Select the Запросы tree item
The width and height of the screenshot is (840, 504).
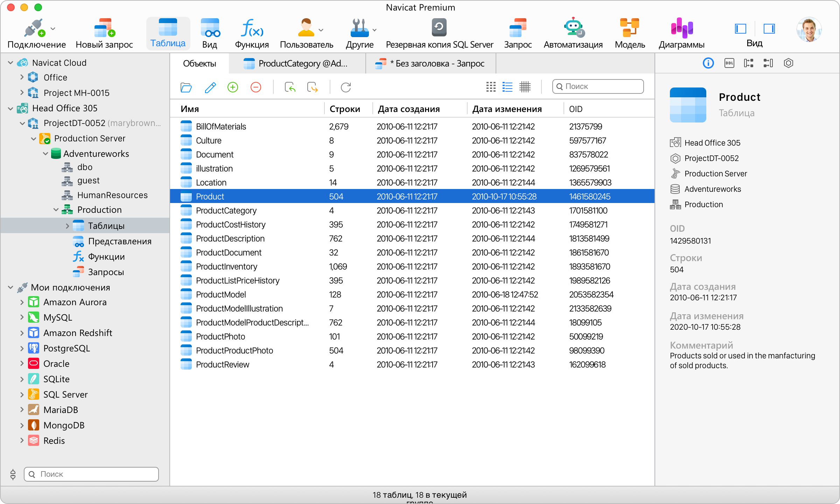(106, 272)
